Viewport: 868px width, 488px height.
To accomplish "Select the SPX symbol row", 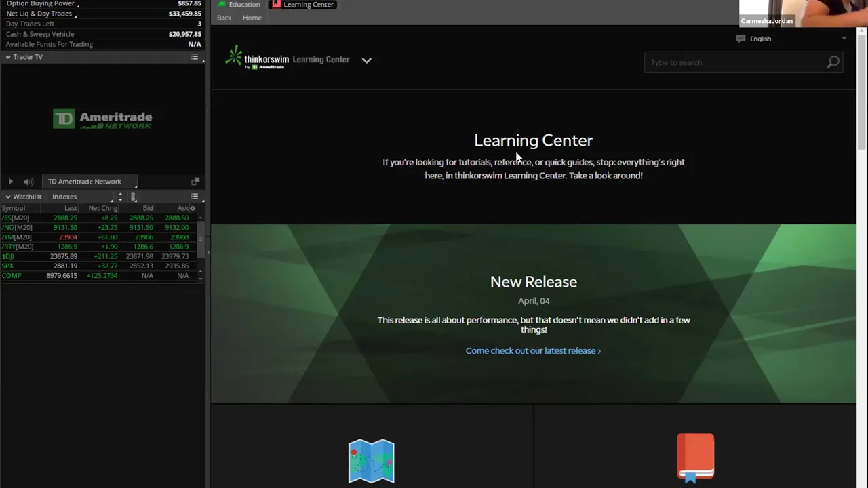I will (100, 266).
